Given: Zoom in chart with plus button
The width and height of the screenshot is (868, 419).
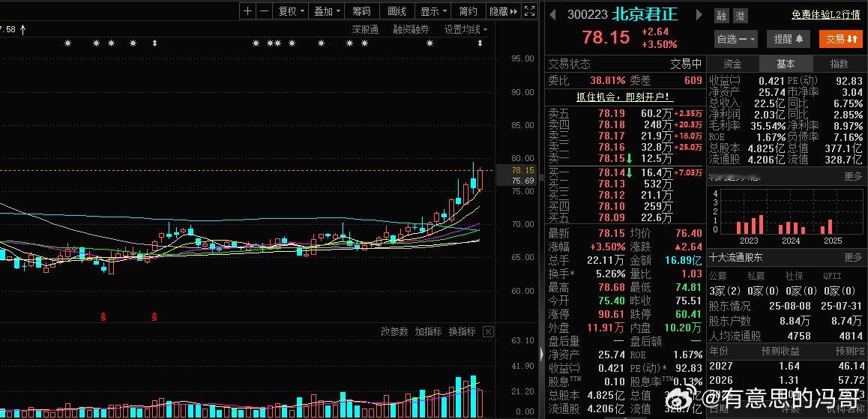Looking at the screenshot, I should click(x=247, y=11).
